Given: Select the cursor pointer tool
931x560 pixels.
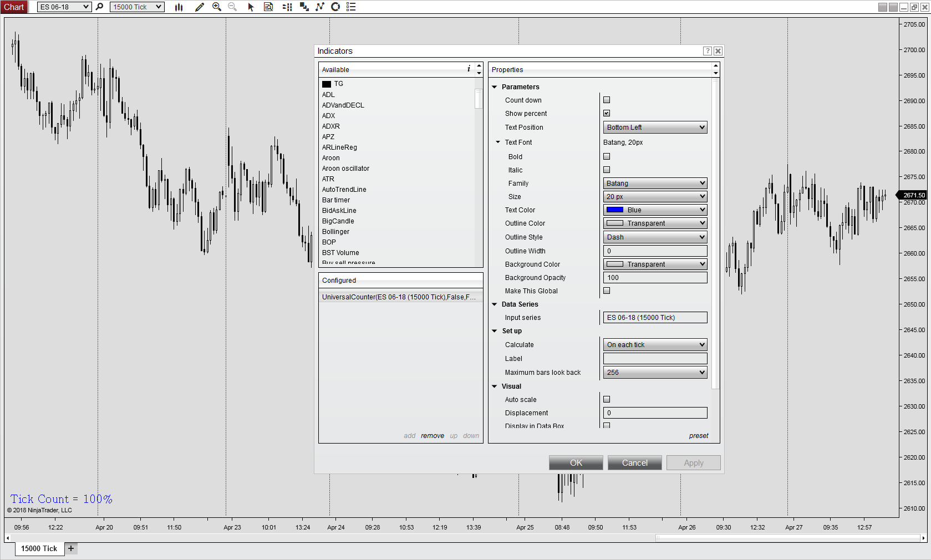Looking at the screenshot, I should [x=251, y=7].
